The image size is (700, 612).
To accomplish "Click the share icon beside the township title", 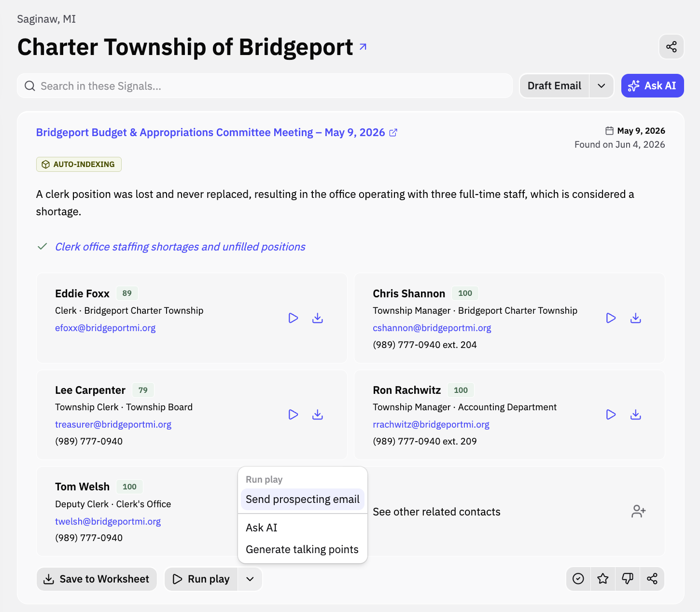I will (x=671, y=47).
